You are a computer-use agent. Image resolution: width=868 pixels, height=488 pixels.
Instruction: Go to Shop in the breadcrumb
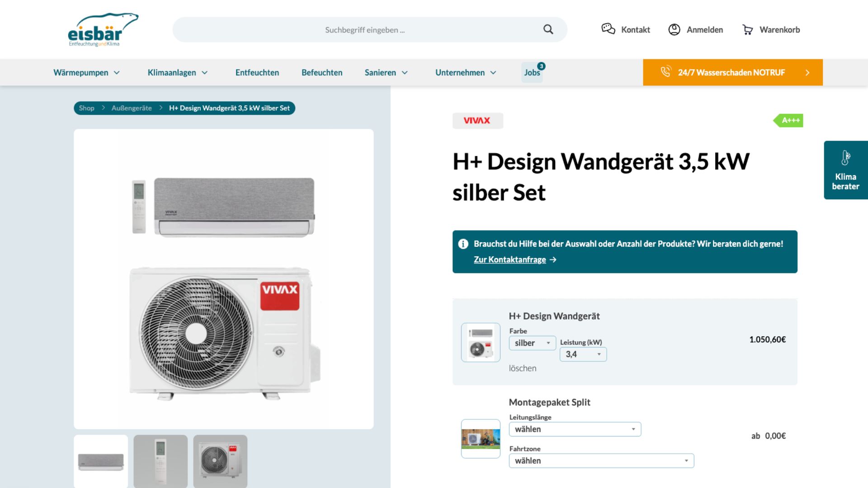click(x=86, y=108)
